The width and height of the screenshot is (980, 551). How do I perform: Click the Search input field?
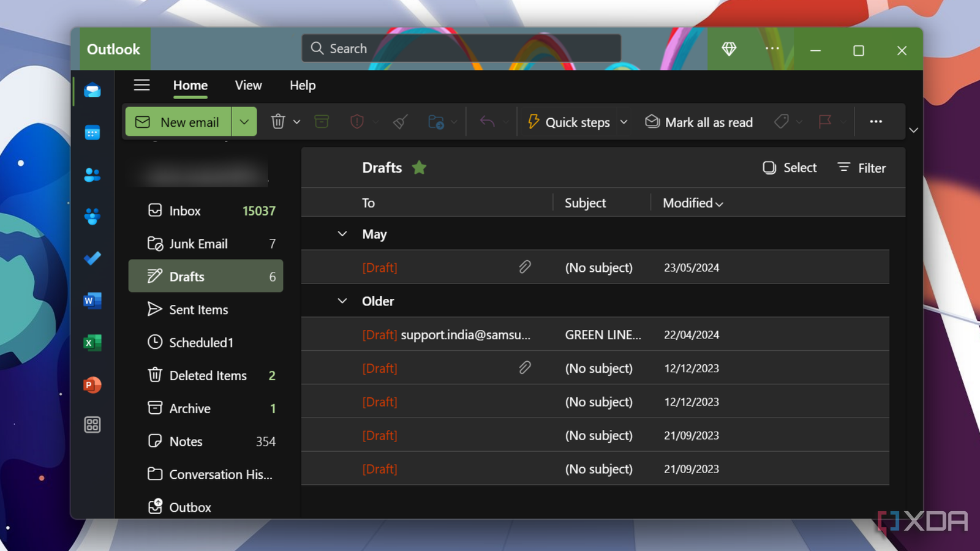[x=461, y=48]
